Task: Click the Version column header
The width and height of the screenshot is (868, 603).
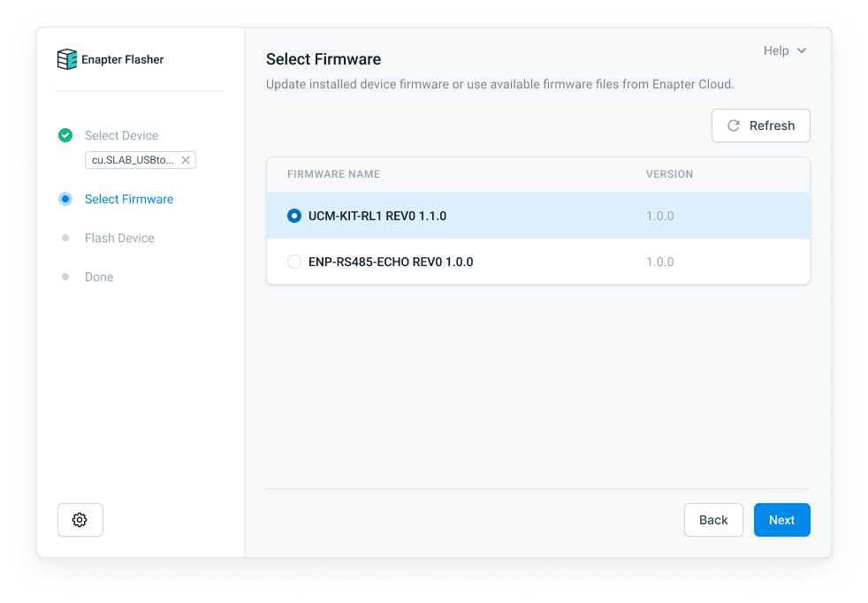Action: pos(669,174)
